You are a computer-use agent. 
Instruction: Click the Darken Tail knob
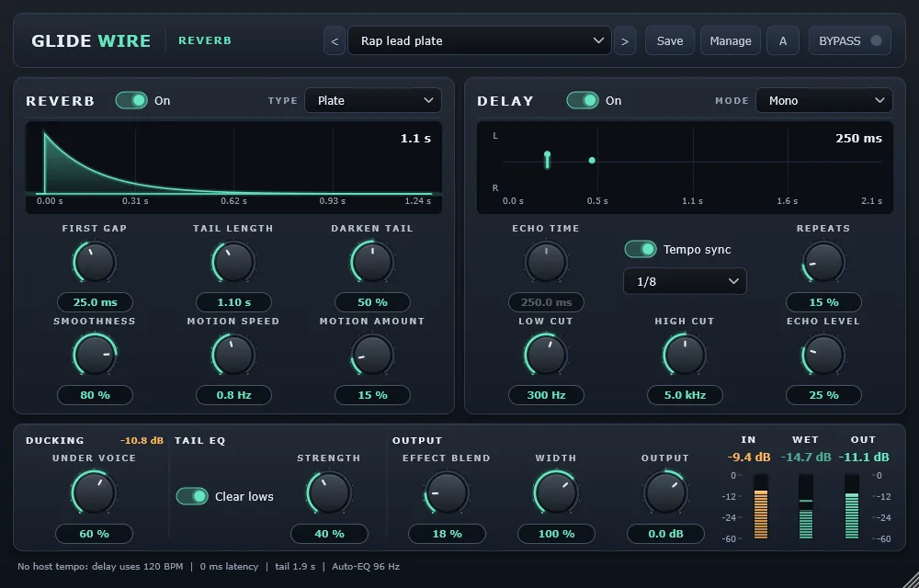372,262
